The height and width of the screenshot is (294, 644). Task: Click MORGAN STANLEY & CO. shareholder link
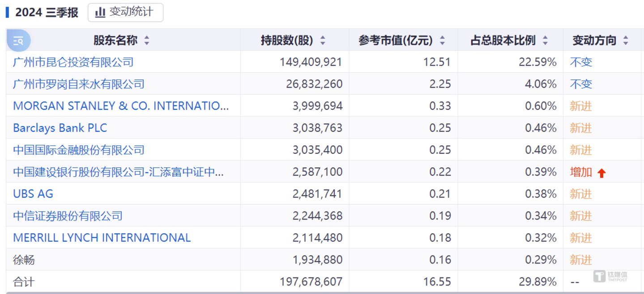pyautogui.click(x=121, y=106)
